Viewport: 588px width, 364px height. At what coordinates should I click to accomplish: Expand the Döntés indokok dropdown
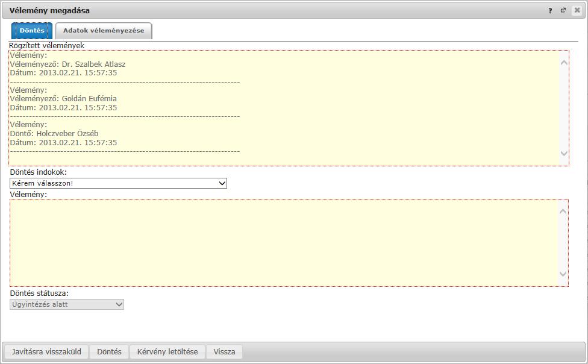pos(118,183)
